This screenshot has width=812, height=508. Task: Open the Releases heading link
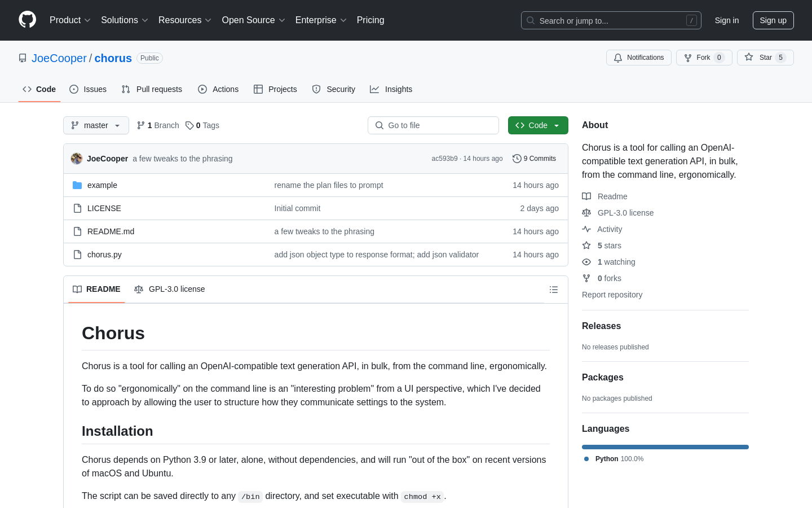tap(601, 326)
